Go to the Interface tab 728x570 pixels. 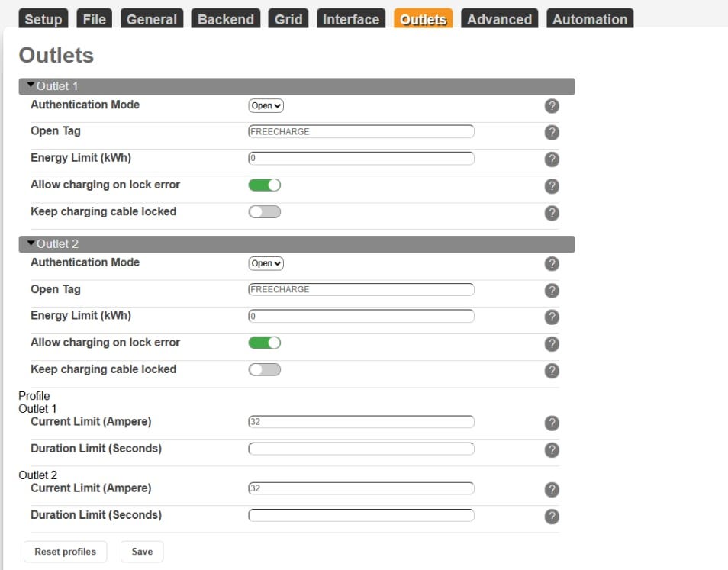coord(351,19)
